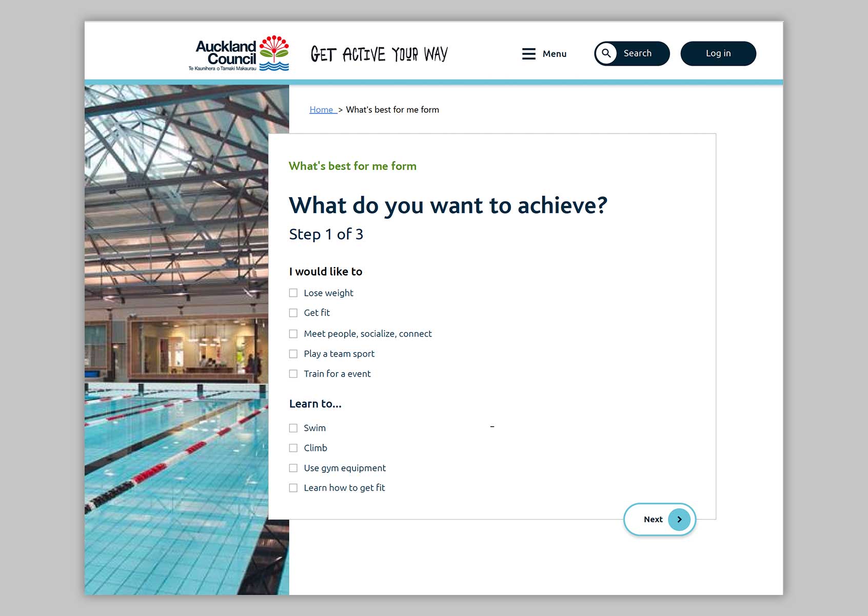The width and height of the screenshot is (868, 616).
Task: Enable the Get fit checkbox
Action: tap(293, 313)
